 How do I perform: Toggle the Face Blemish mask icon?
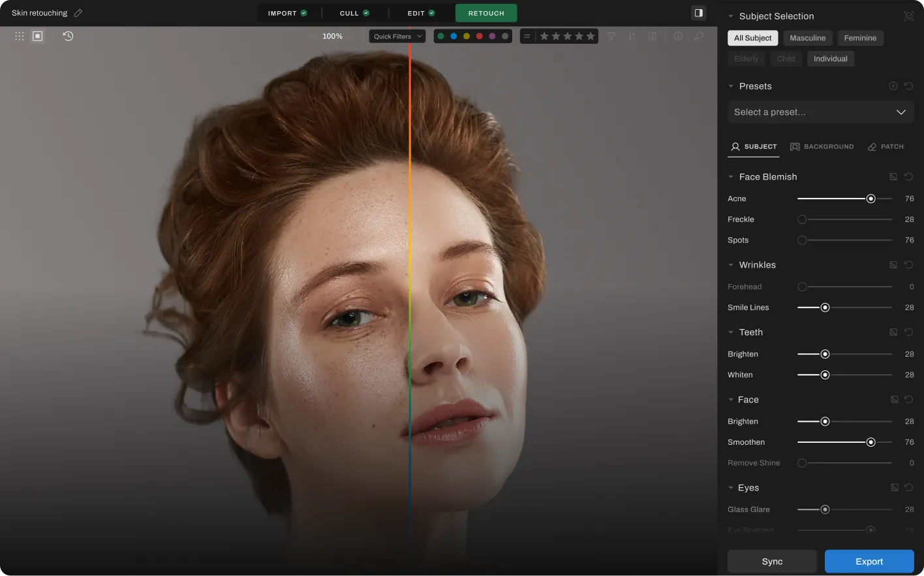[893, 176]
